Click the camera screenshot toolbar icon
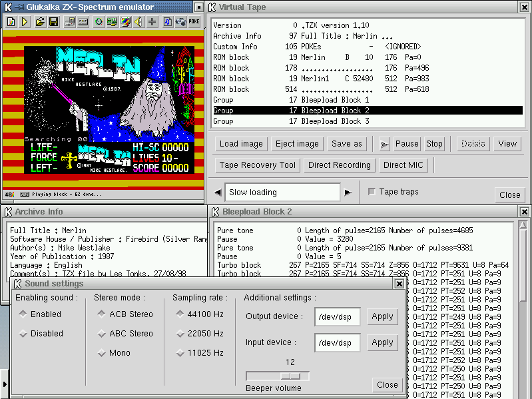The image size is (532, 399). (x=180, y=22)
